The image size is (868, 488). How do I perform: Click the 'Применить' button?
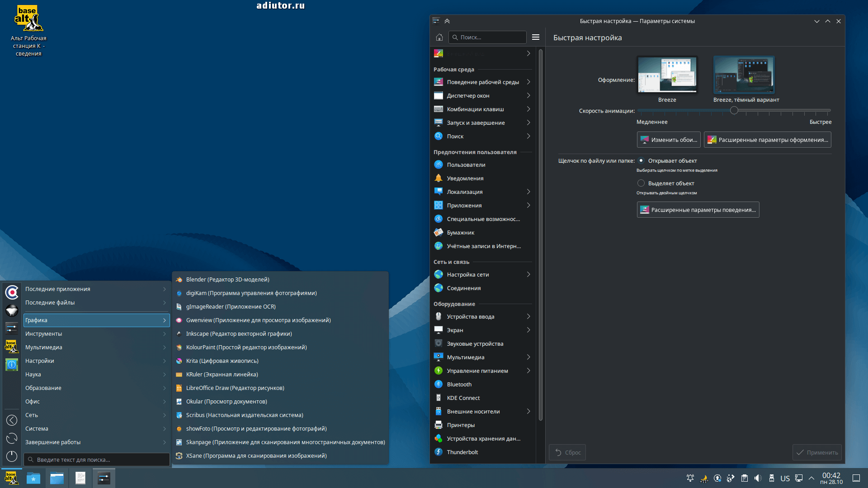point(817,452)
